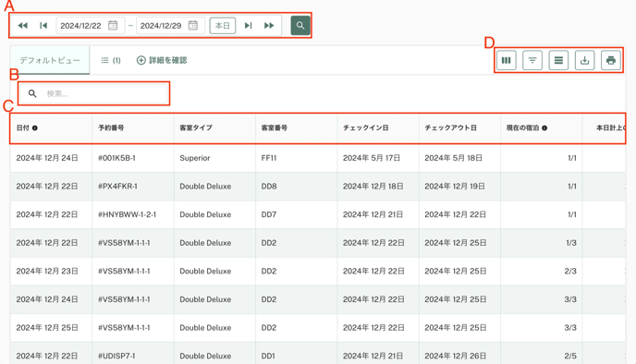The image size is (636, 364).
Task: Click the info icon beside 現在の宿泊 header
Action: tap(544, 128)
